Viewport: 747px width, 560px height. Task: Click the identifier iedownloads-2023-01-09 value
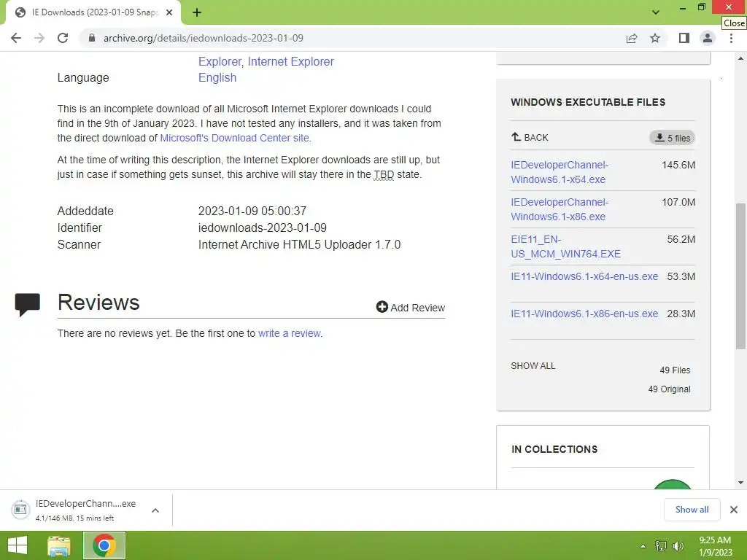(263, 227)
